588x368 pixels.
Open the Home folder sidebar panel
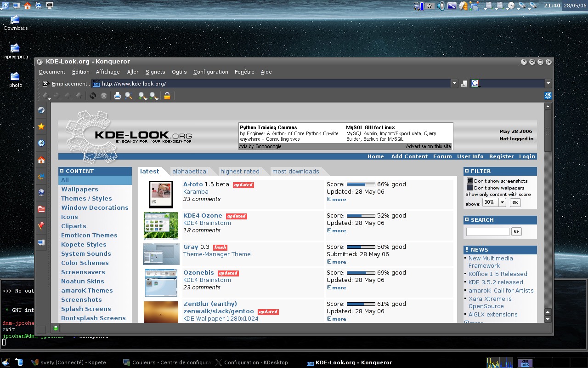41,160
